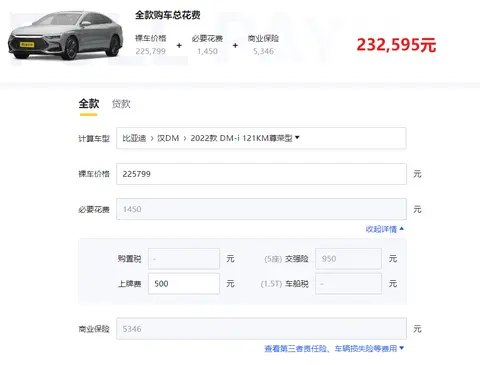Click the down arrow after 车辆损失险等费用

401,348
